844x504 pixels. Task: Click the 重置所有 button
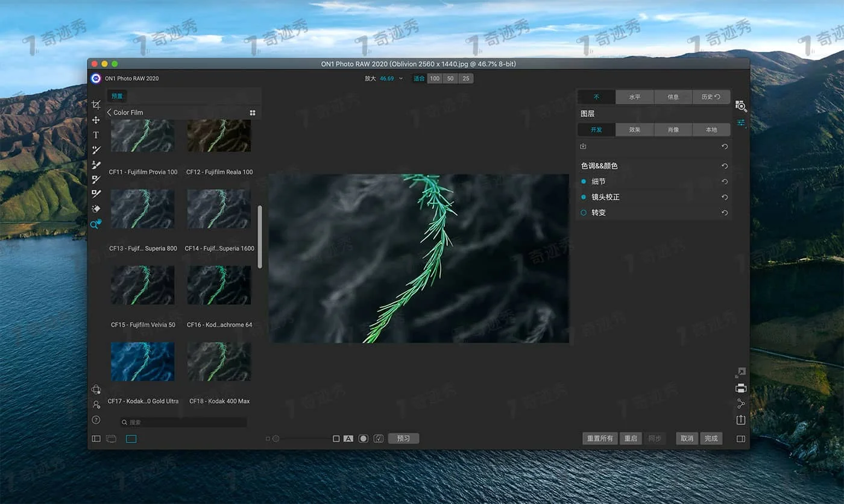[x=600, y=438]
